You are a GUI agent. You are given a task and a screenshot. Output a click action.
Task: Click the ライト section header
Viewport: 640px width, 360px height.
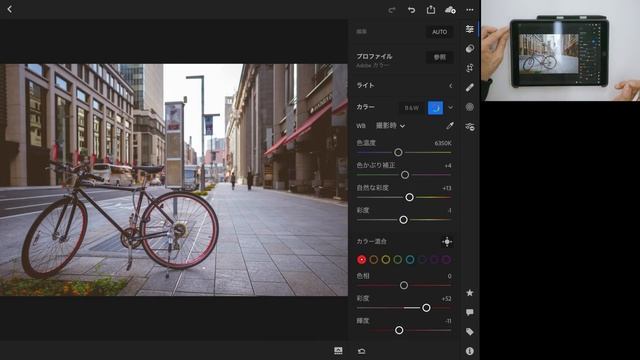click(366, 85)
